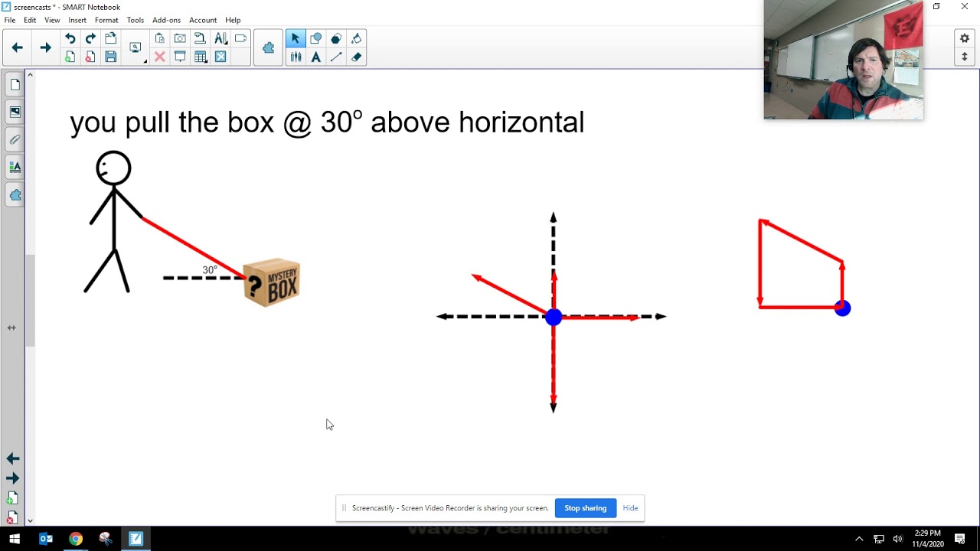Open the Add-ons menu
980x551 pixels.
[167, 20]
